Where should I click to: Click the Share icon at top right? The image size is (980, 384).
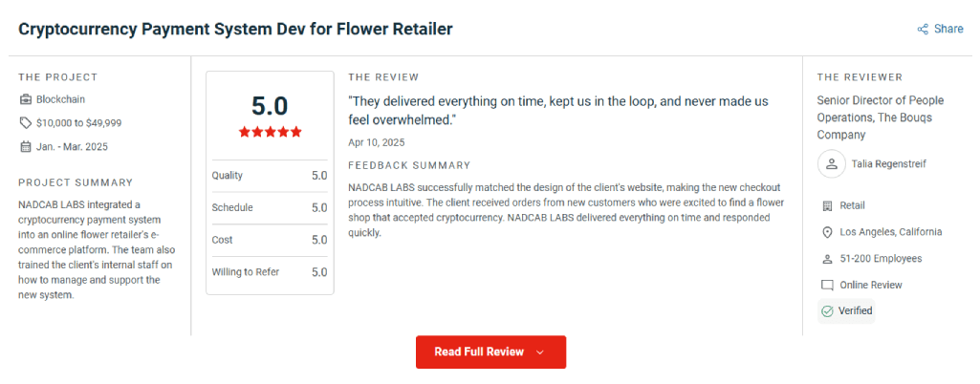click(x=923, y=30)
